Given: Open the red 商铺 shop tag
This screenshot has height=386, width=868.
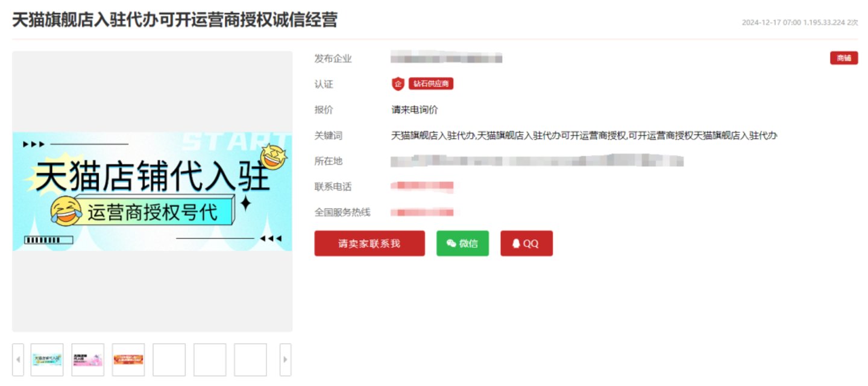Looking at the screenshot, I should tap(843, 59).
